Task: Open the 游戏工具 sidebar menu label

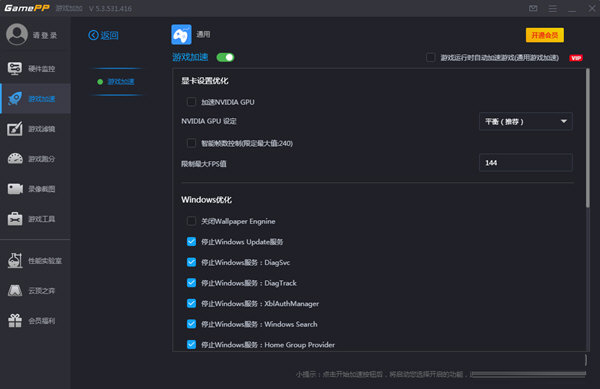Action: pos(42,219)
